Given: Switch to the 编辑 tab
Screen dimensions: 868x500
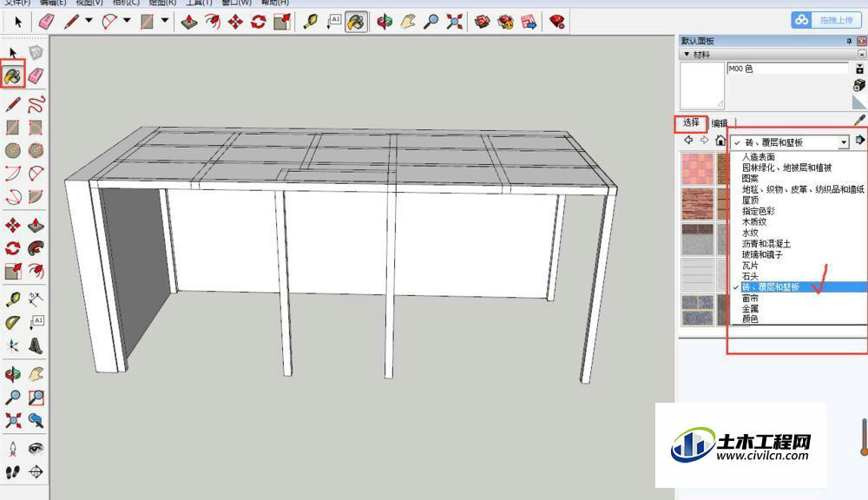Looking at the screenshot, I should point(720,123).
